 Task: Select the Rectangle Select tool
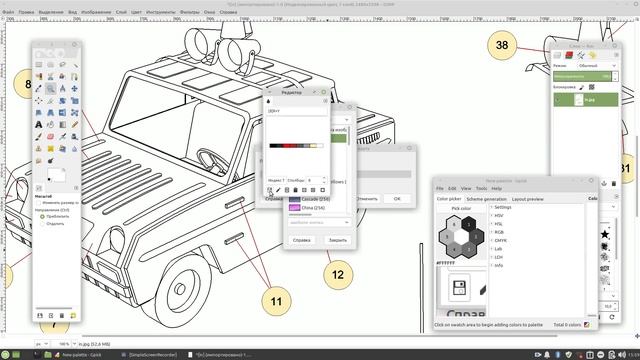coord(39,64)
